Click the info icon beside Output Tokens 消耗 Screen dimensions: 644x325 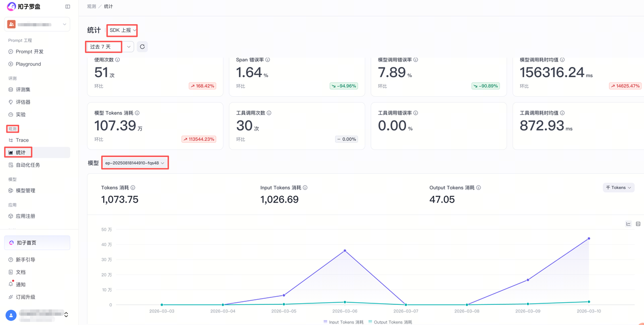(478, 187)
